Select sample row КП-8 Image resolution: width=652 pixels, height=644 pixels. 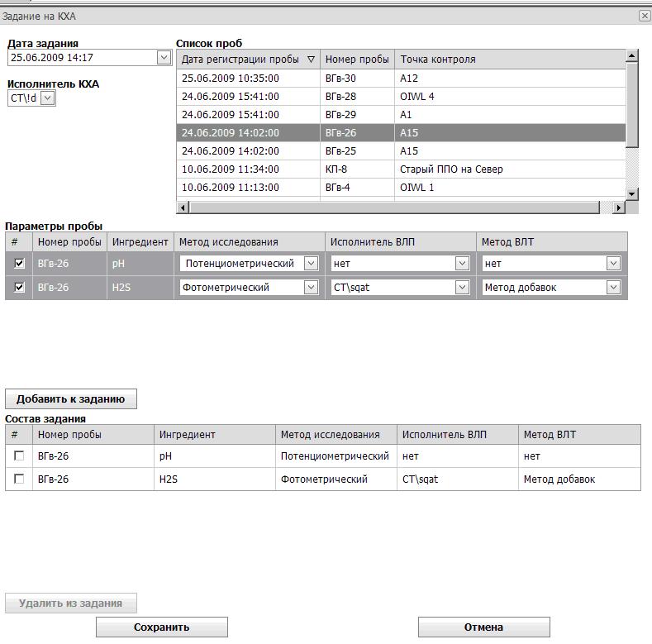tap(401, 169)
